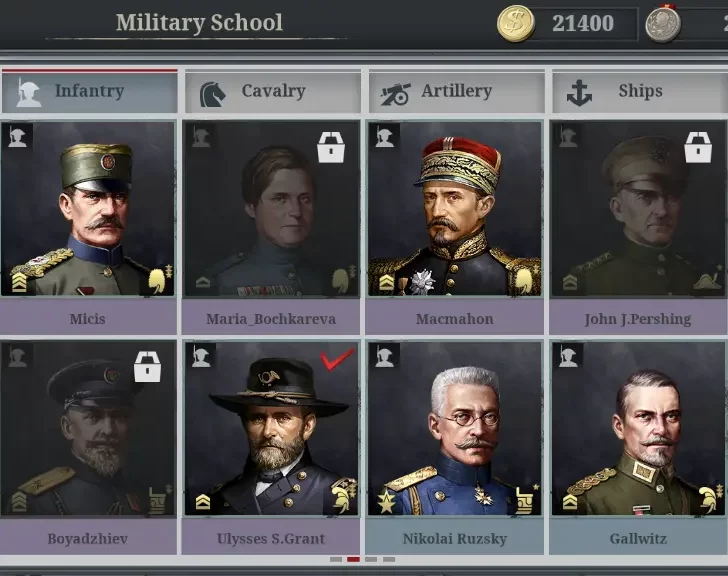Toggle the red checkmark on Ulysses S.Grant
The height and width of the screenshot is (576, 728).
pyautogui.click(x=337, y=360)
